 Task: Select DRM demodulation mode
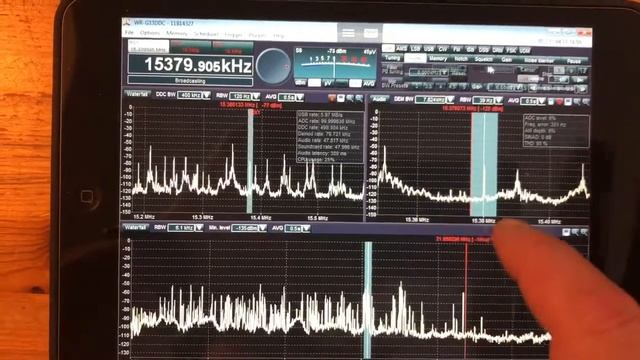498,50
